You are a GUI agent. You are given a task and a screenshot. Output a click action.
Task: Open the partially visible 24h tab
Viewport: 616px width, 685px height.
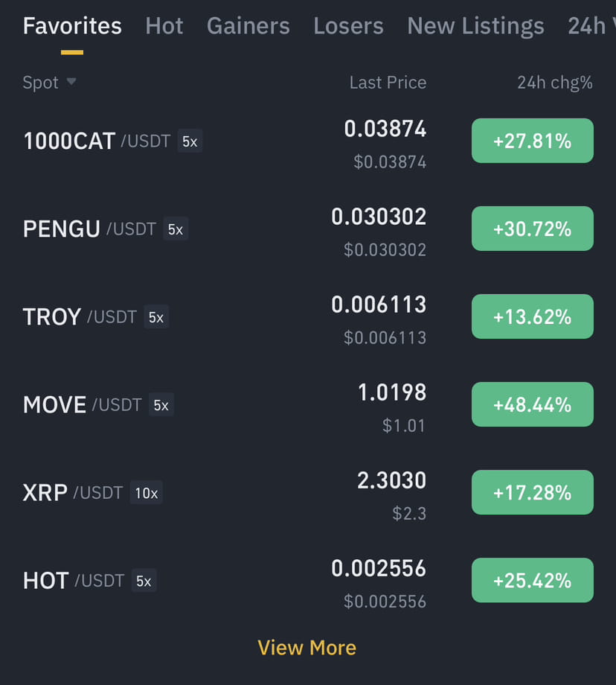591,26
